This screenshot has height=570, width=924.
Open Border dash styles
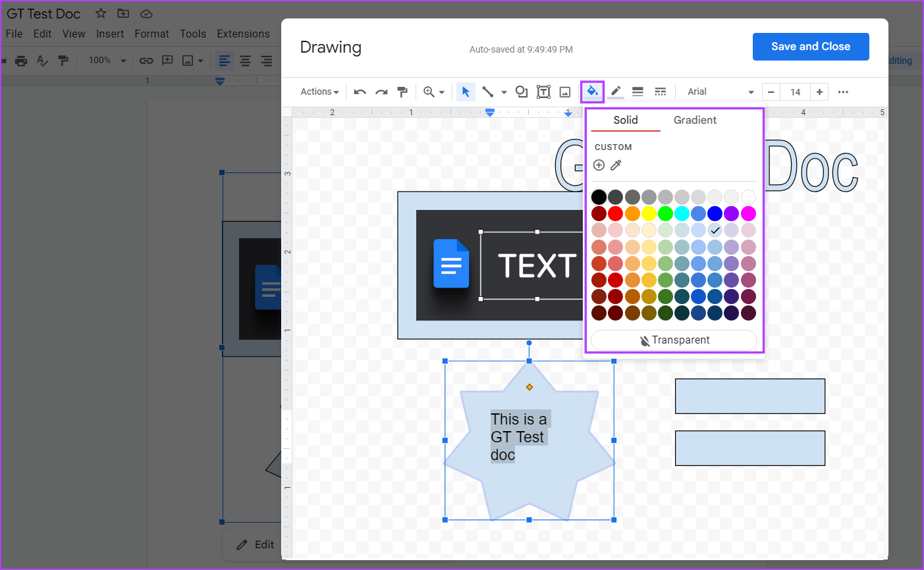(661, 91)
